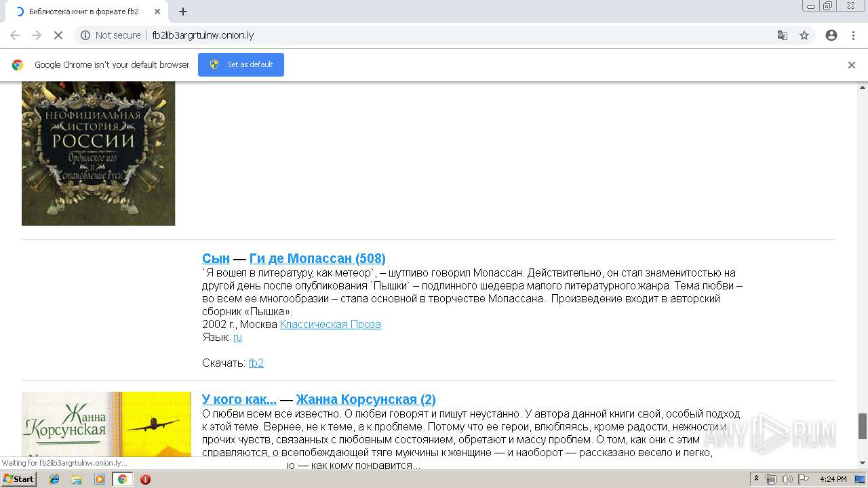Open site information for Not secure
The width and height of the screenshot is (868, 488).
(111, 35)
